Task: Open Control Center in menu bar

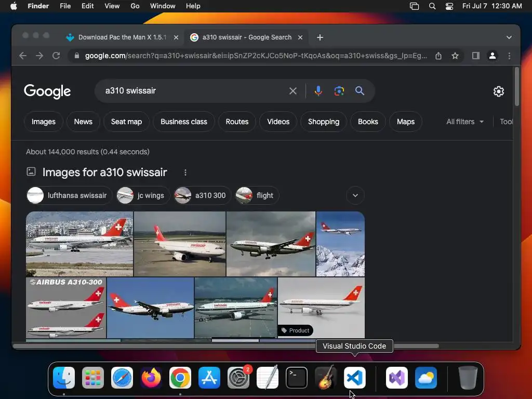Action: coord(449,6)
